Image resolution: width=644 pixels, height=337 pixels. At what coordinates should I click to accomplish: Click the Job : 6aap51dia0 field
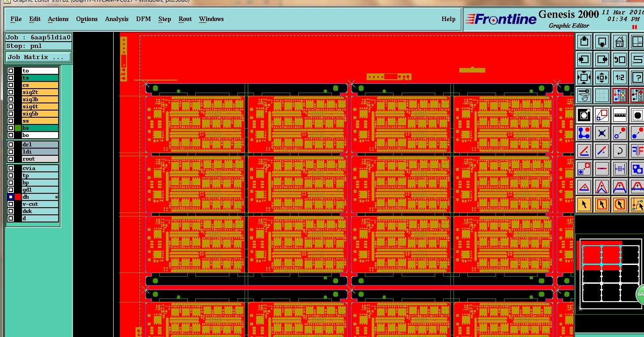point(38,37)
